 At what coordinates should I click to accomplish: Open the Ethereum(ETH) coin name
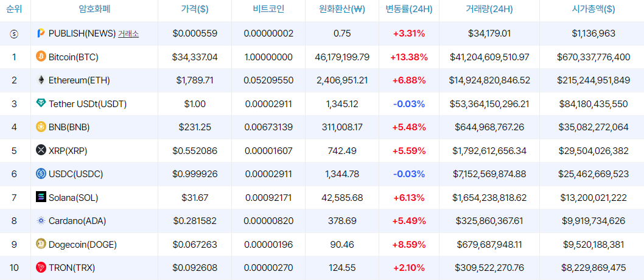click(x=79, y=80)
